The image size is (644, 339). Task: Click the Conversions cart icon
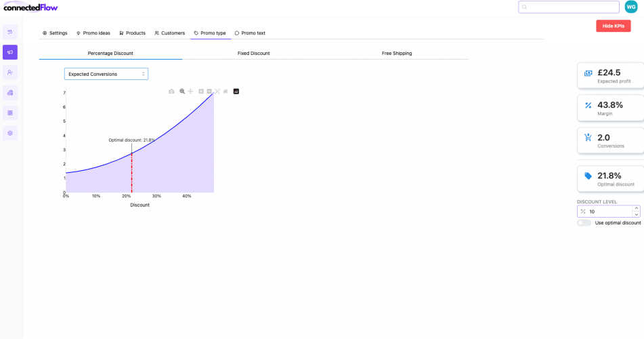point(588,138)
